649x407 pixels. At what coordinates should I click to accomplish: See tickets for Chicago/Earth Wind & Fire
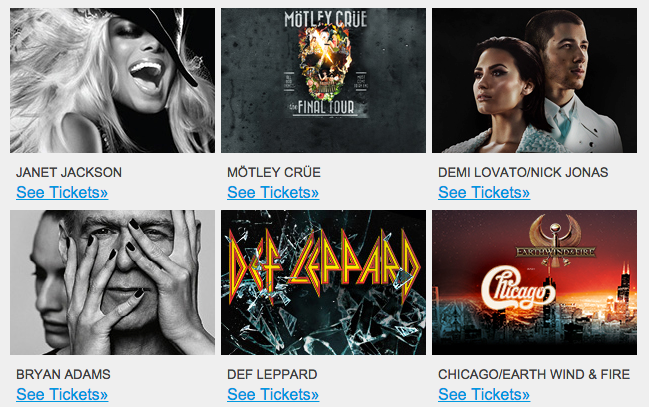[x=484, y=395]
